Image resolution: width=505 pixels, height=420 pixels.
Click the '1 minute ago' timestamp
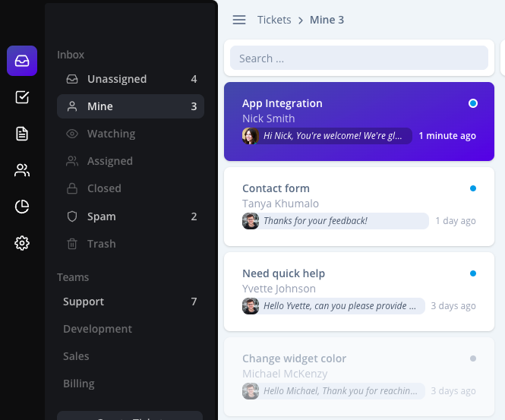point(447,136)
